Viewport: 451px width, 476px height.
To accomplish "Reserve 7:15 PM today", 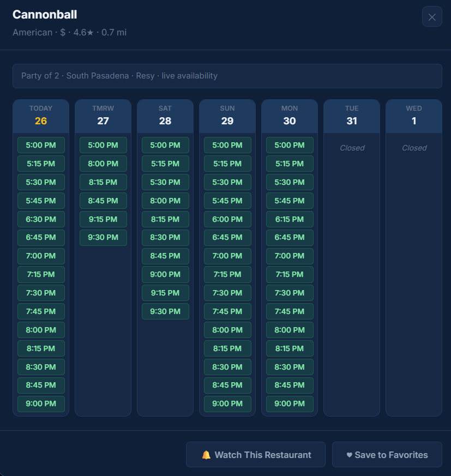I will 40,274.
